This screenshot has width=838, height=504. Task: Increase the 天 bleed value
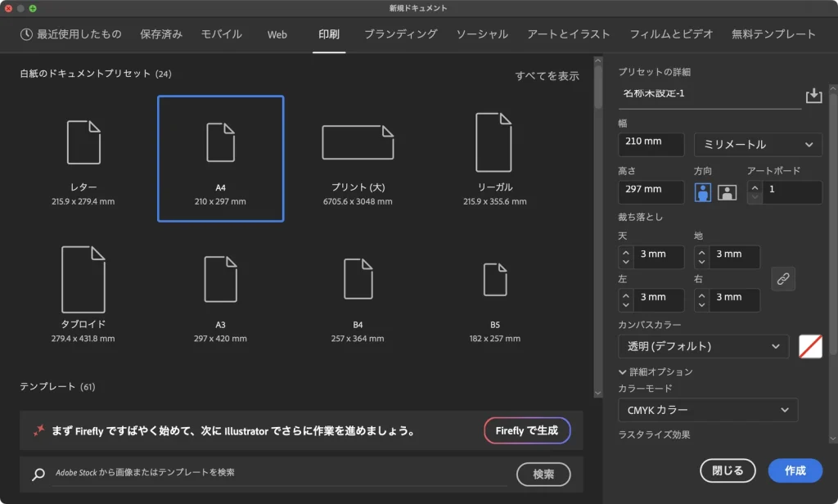pos(626,252)
